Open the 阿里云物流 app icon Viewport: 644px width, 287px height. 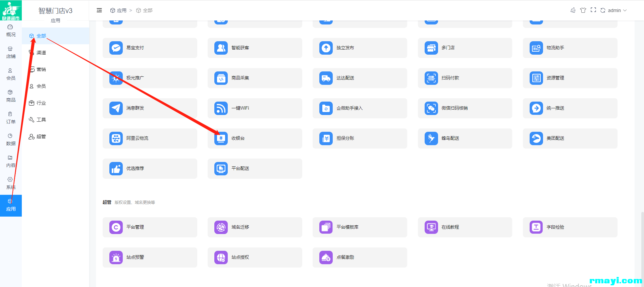point(116,138)
